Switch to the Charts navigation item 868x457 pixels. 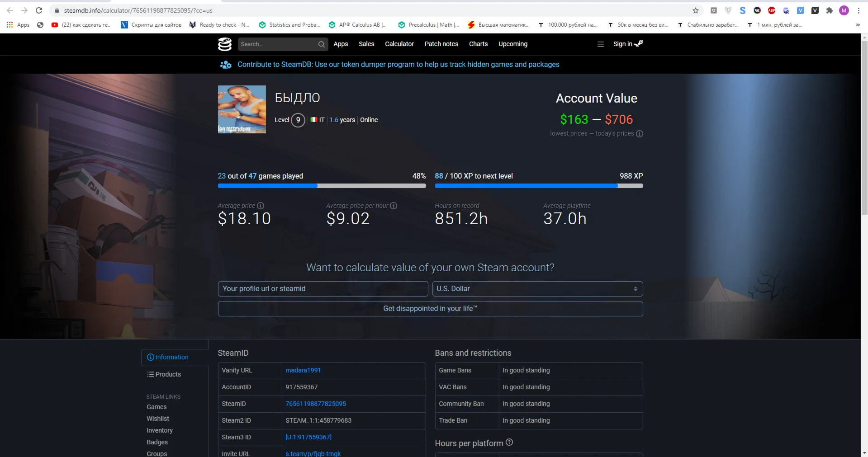pyautogui.click(x=478, y=44)
